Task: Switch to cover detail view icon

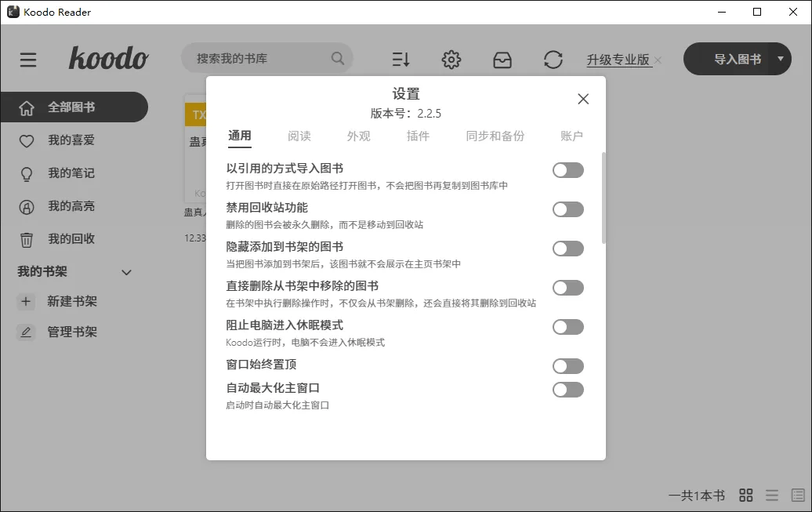Action: [797, 495]
